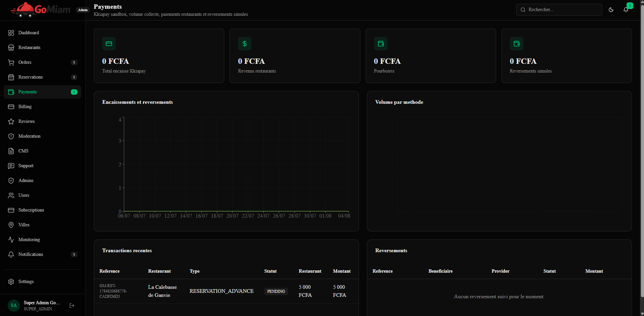This screenshot has height=316, width=644.
Task: Click the Revenus restaurants dollar icon
Action: [245, 44]
